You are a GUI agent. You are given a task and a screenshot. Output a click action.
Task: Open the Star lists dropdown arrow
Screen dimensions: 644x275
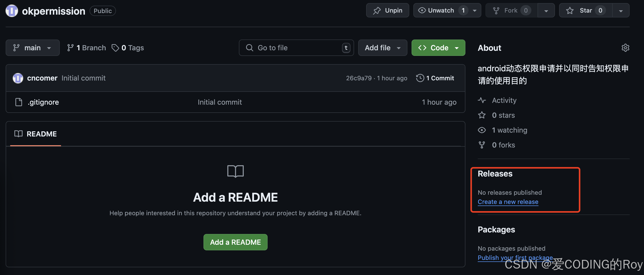tap(621, 11)
